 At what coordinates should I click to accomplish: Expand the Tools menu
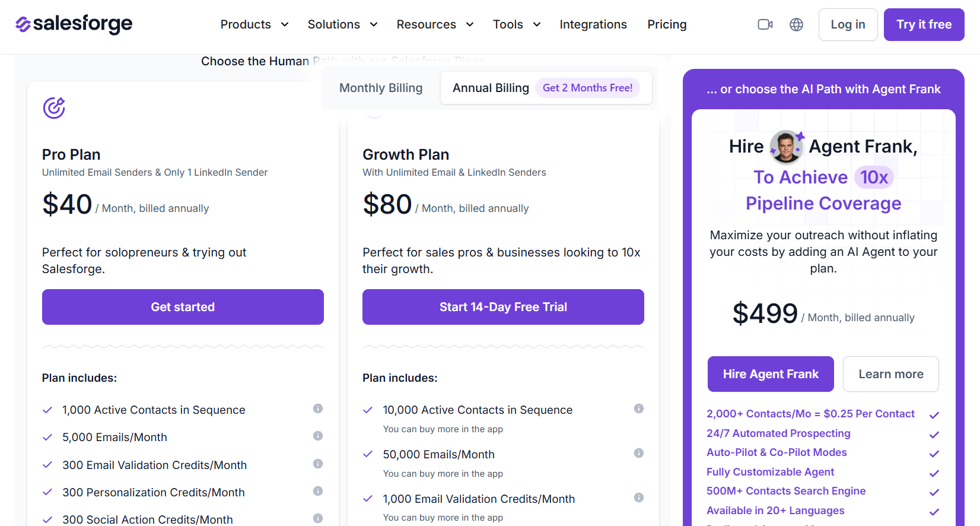pyautogui.click(x=517, y=24)
